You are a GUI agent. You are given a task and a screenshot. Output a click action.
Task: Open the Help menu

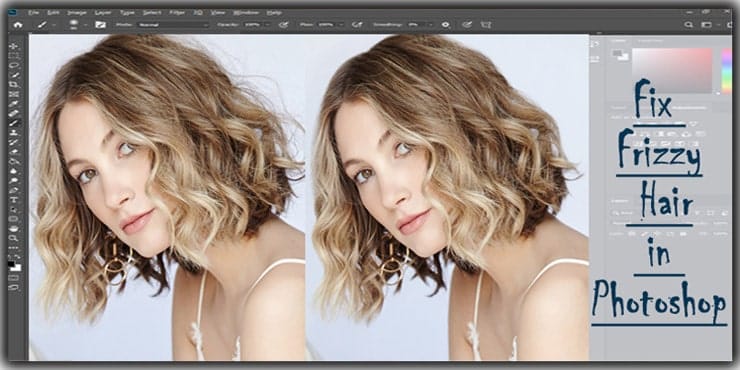pyautogui.click(x=274, y=13)
